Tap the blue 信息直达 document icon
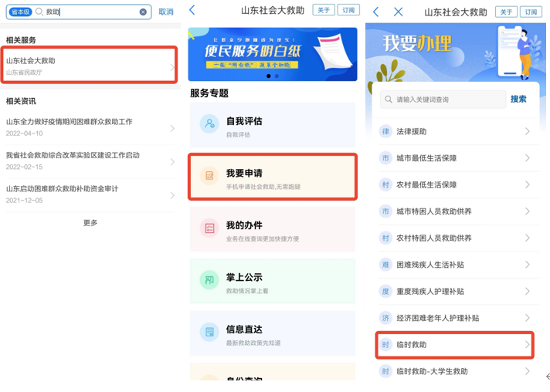Screen dimensions: 550x392 [209, 333]
